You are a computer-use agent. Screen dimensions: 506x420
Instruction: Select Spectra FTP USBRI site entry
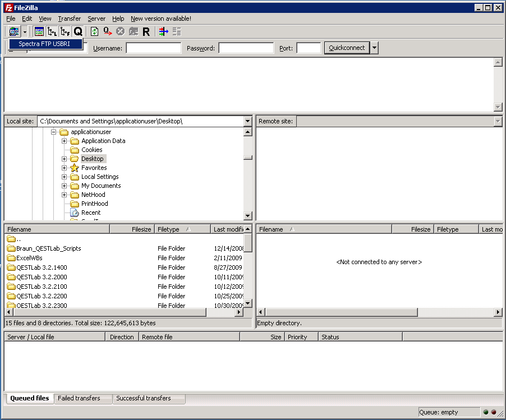coord(46,44)
